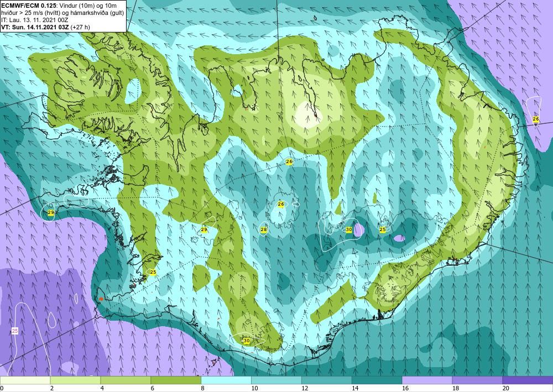553x392 pixels.
Task: Click gust label "29" on the western peninsula tip
Action: (x=51, y=212)
